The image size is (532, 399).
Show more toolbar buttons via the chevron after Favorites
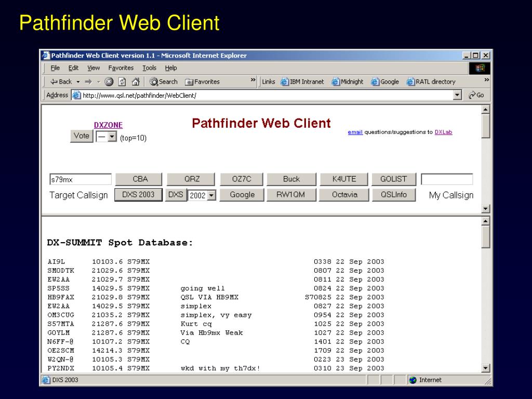click(x=253, y=80)
